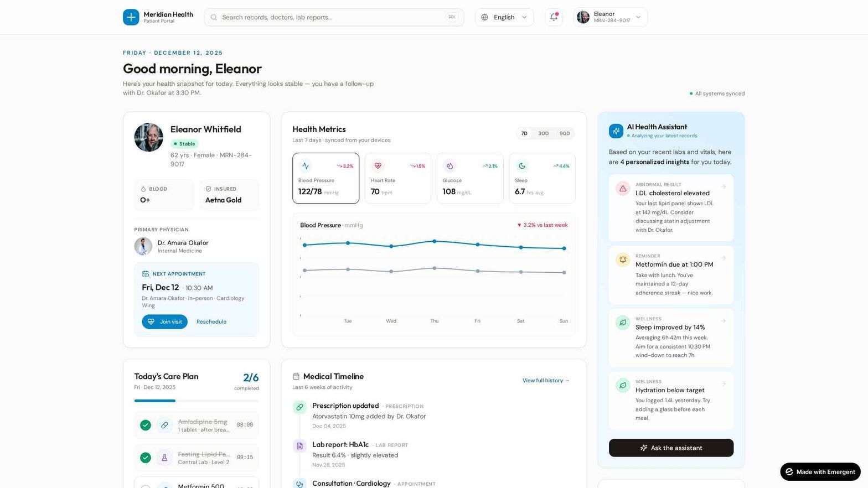The height and width of the screenshot is (488, 868).
Task: Switch metrics range to 30D
Action: [544, 133]
